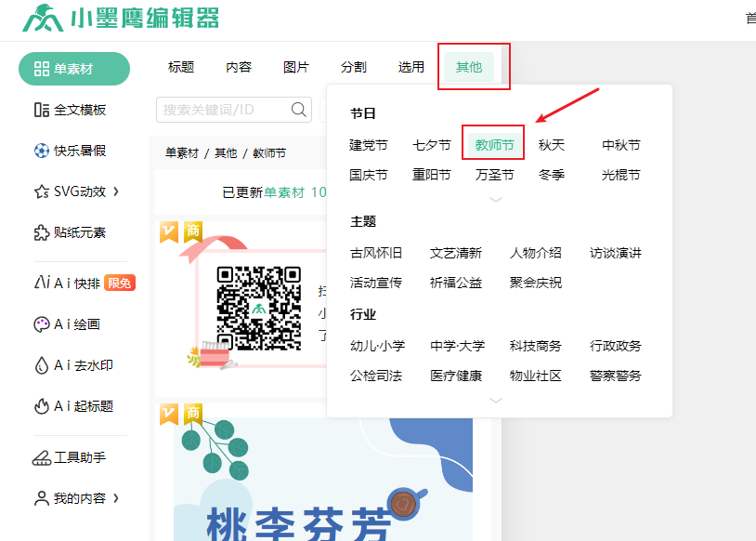The image size is (756, 541).
Task: Pick the 聚会庆祝 theme
Action: coord(536,283)
